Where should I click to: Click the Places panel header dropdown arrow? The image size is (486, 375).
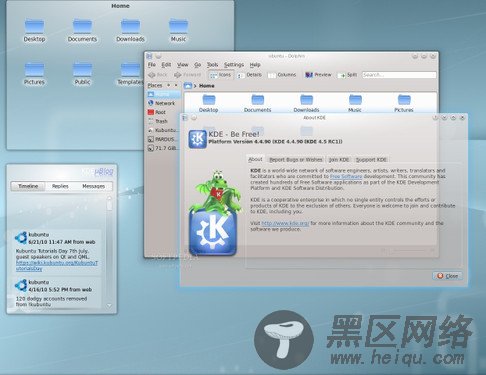(169, 85)
